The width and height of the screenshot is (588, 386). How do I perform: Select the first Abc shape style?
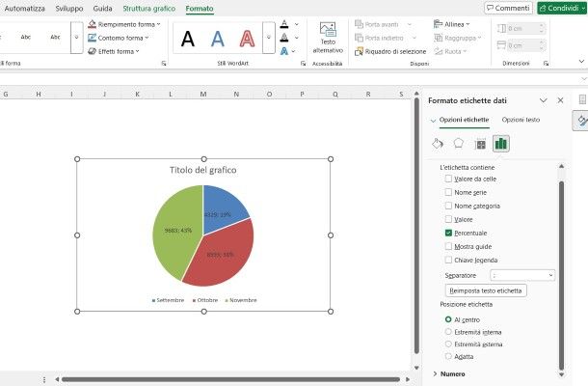pos(25,38)
